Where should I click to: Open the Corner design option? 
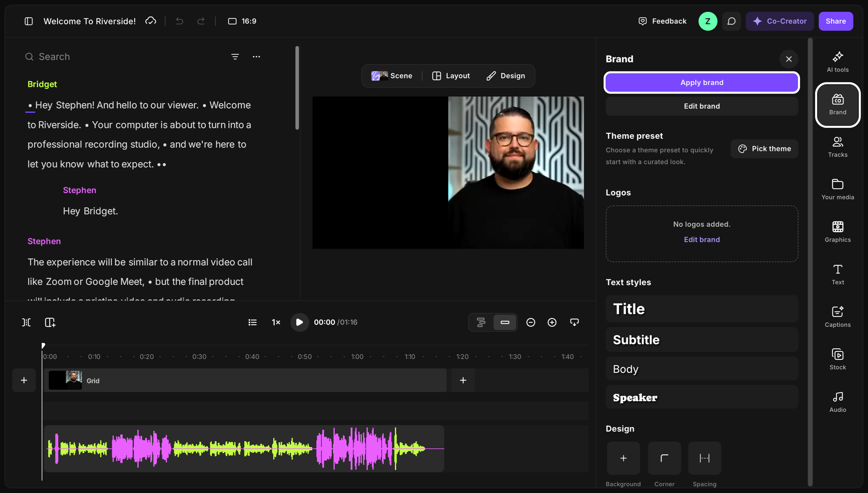click(664, 458)
